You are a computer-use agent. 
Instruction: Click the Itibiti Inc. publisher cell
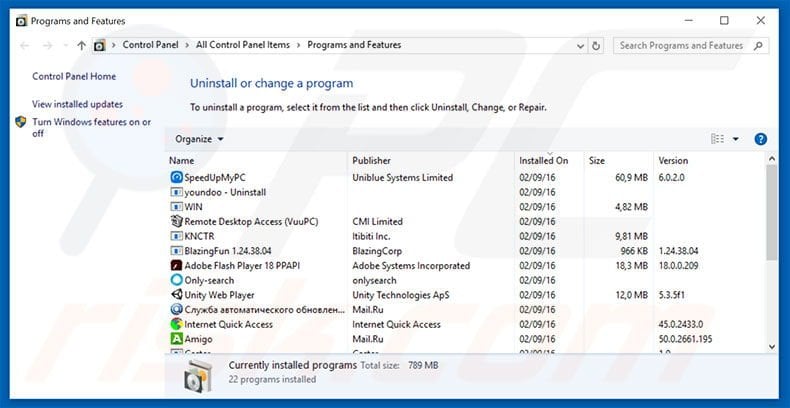click(371, 236)
